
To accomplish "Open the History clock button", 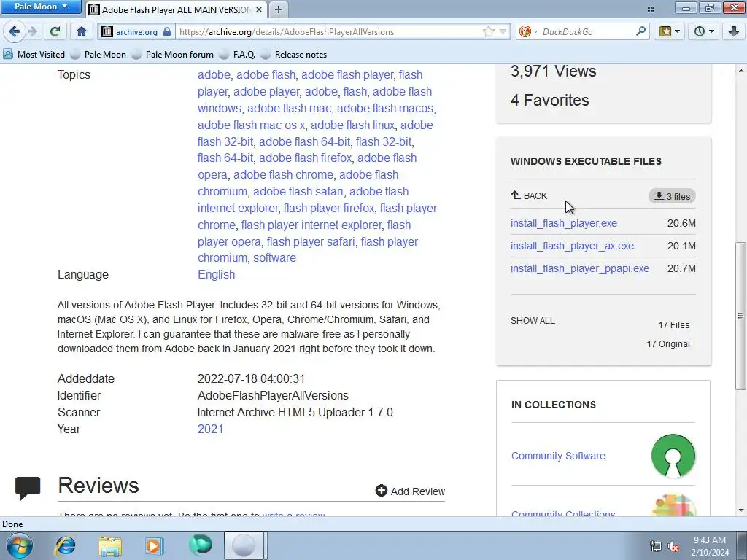I will coord(704,32).
